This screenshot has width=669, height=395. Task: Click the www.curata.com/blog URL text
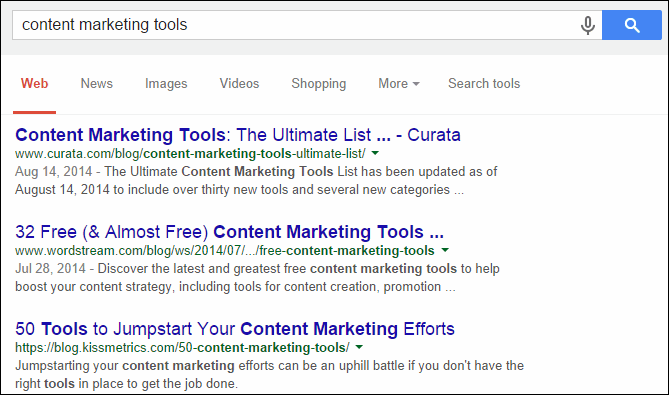click(190, 154)
